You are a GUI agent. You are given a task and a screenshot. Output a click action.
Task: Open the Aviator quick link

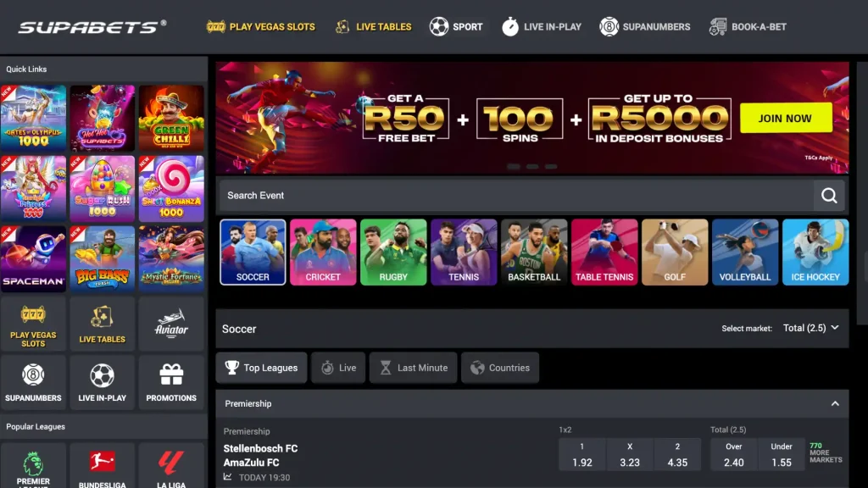pyautogui.click(x=171, y=324)
